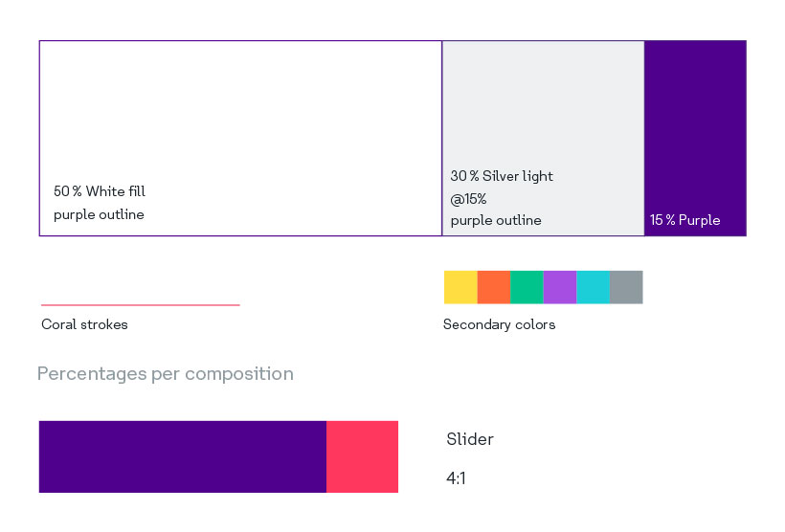Click the large white fill box
Viewport: 785px width, 532px height.
pos(239,115)
